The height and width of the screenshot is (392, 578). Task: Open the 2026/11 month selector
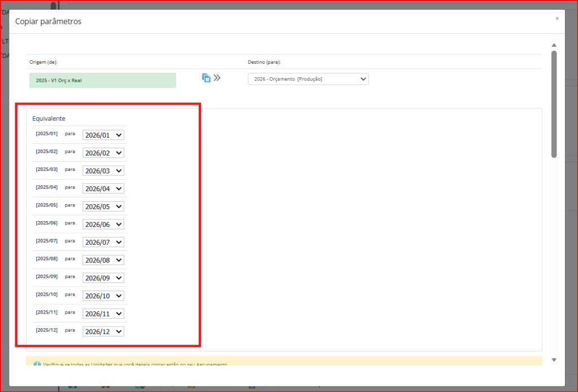[x=103, y=314]
